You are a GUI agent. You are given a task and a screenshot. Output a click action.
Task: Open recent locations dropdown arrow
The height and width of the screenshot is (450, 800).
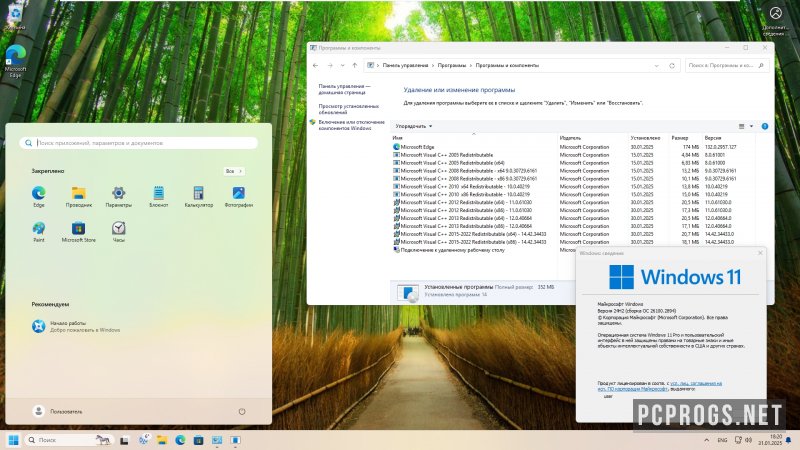pos(342,65)
